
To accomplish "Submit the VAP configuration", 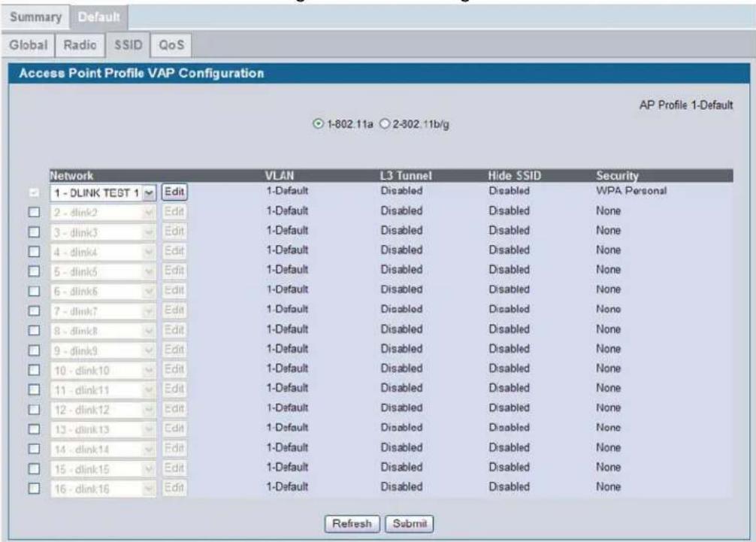I will point(410,524).
